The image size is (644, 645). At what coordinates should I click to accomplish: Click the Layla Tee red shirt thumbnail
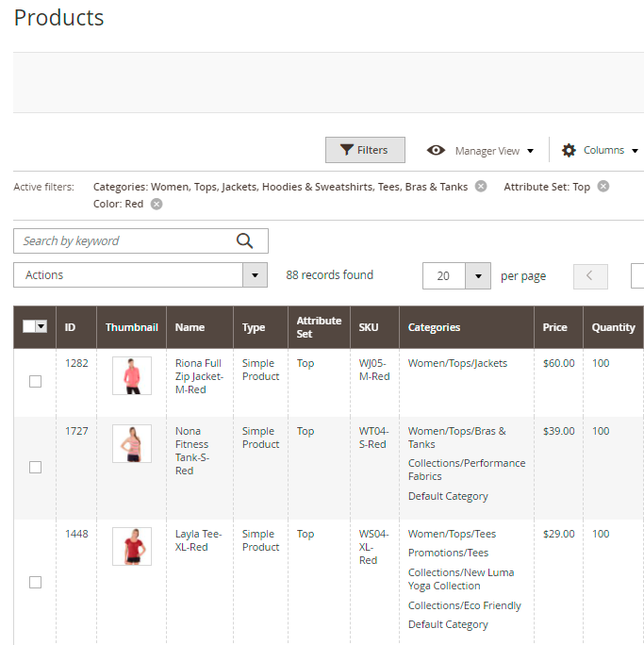coord(131,547)
